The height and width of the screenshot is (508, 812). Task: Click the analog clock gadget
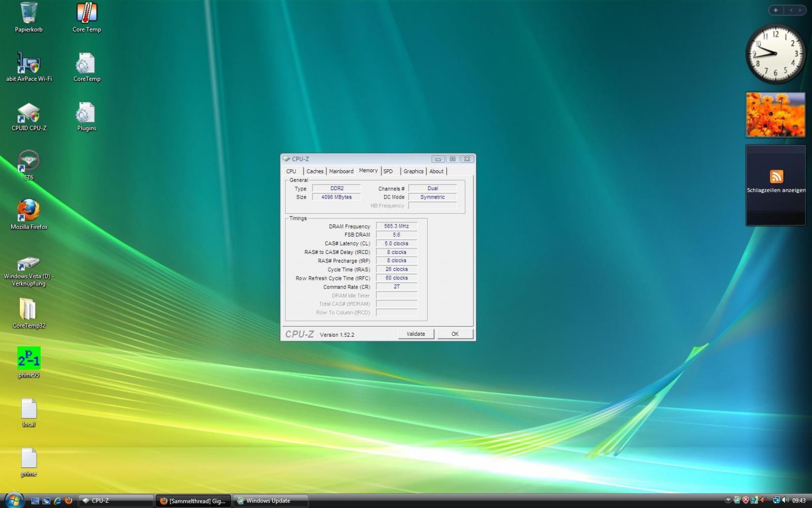[775, 53]
